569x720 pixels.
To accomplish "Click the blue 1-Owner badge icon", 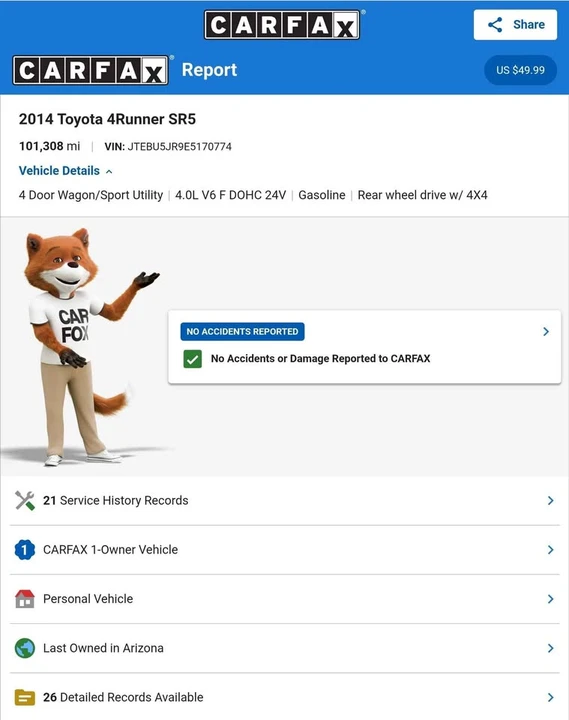I will coord(25,550).
